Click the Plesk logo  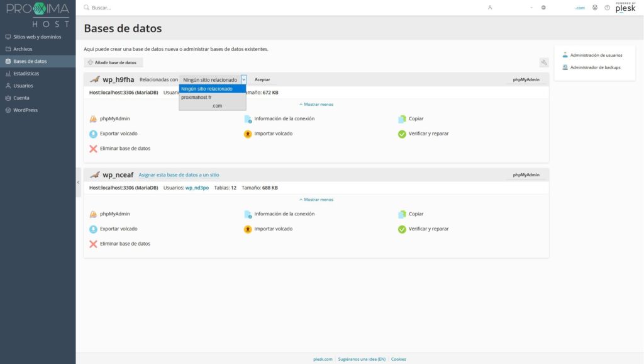[x=626, y=8]
